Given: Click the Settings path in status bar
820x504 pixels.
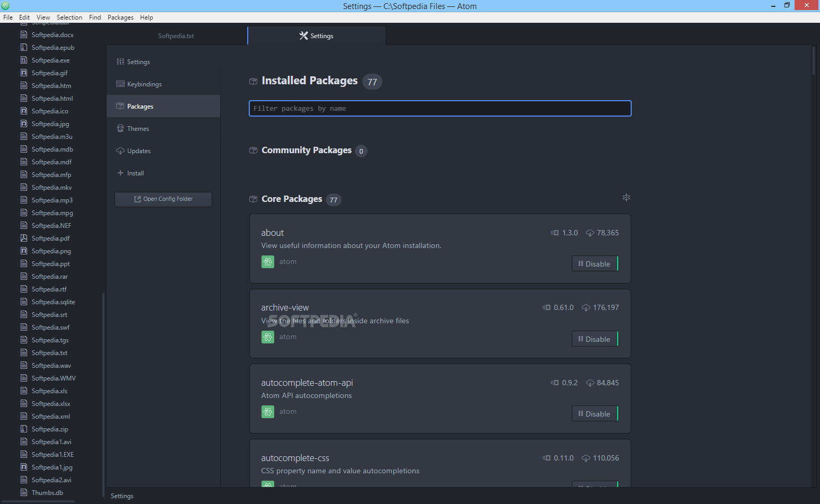Looking at the screenshot, I should 122,496.
